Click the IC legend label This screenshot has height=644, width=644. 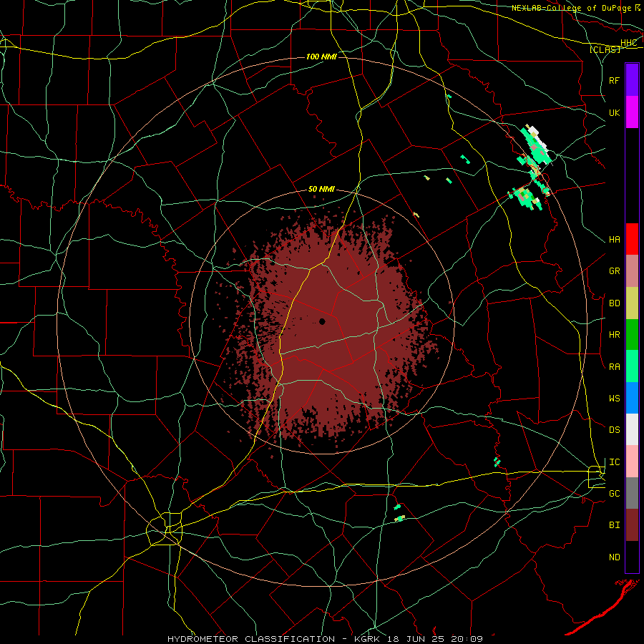point(614,462)
